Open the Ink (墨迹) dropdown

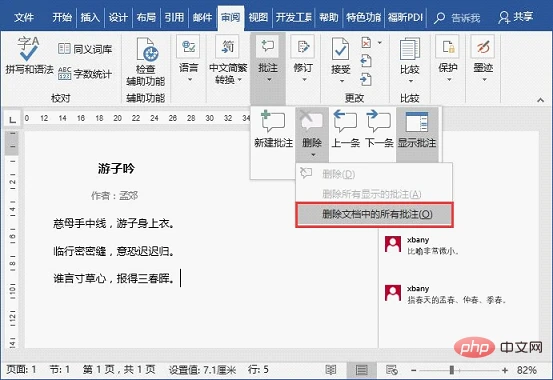pos(483,59)
